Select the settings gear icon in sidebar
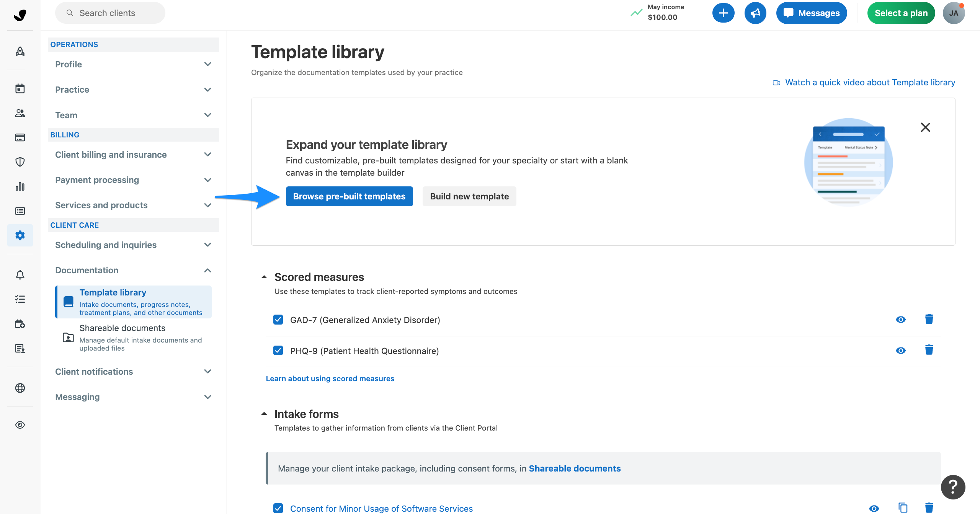The image size is (980, 514). [20, 235]
